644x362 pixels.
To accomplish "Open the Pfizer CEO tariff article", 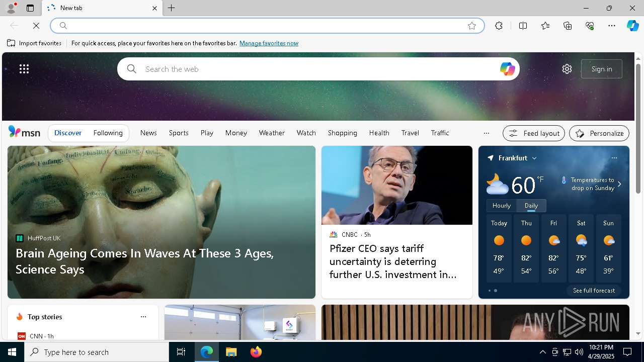I will tap(393, 261).
